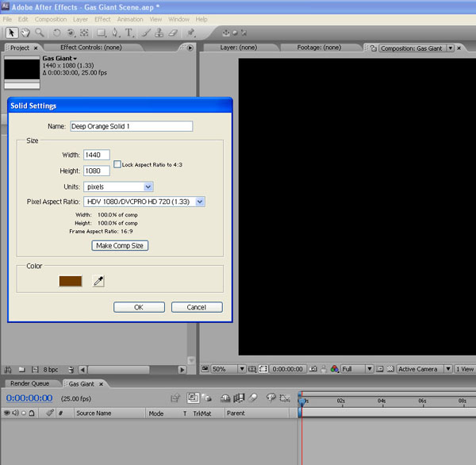Click the deep orange color swatch
This screenshot has height=465, width=476.
(71, 280)
